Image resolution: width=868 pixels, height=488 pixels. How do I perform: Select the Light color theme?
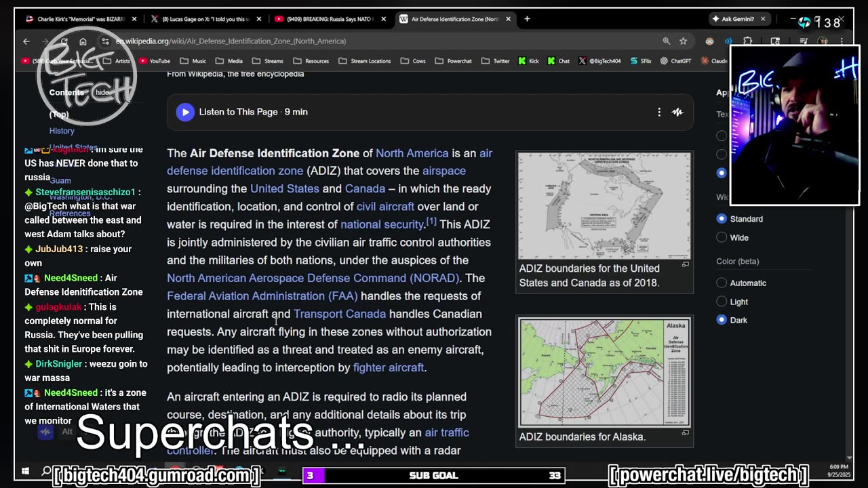tap(722, 302)
